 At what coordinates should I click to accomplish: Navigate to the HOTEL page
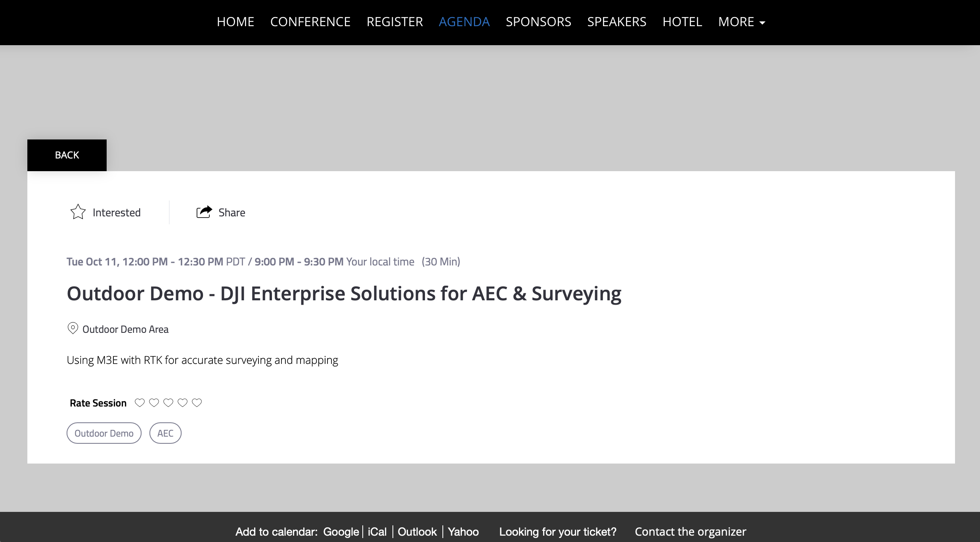coord(682,22)
